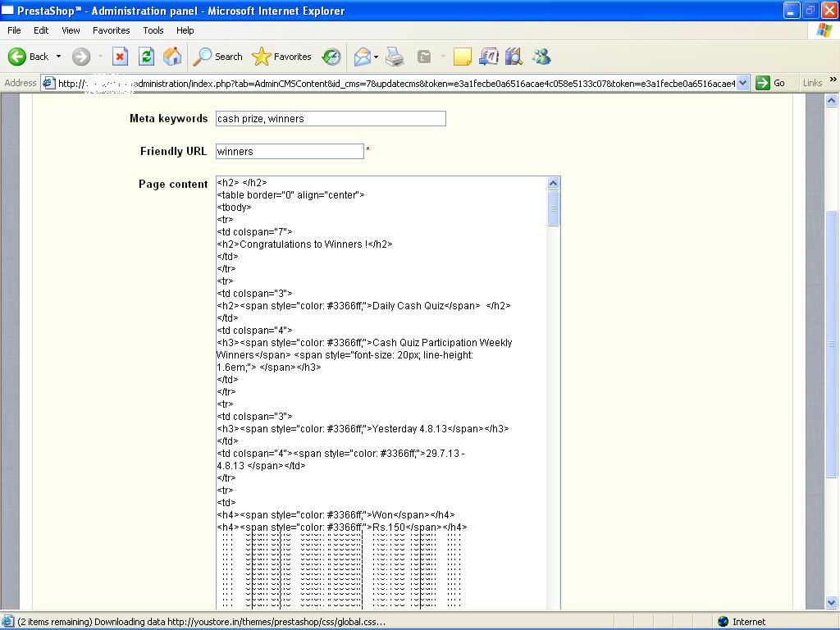Open the View menu
Image resolution: width=840 pixels, height=630 pixels.
click(x=71, y=30)
